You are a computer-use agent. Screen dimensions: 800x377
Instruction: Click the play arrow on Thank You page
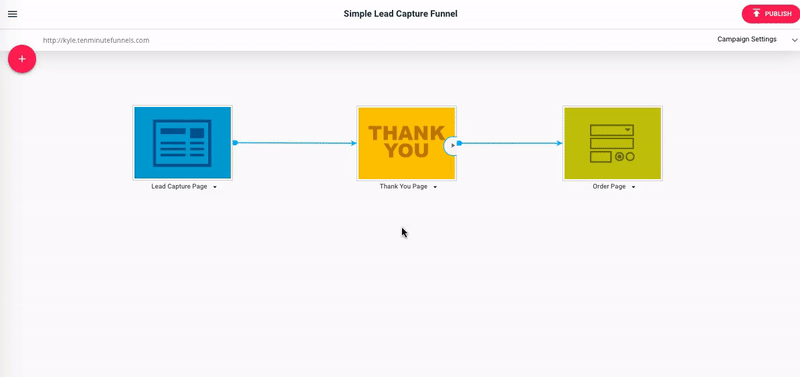point(453,145)
